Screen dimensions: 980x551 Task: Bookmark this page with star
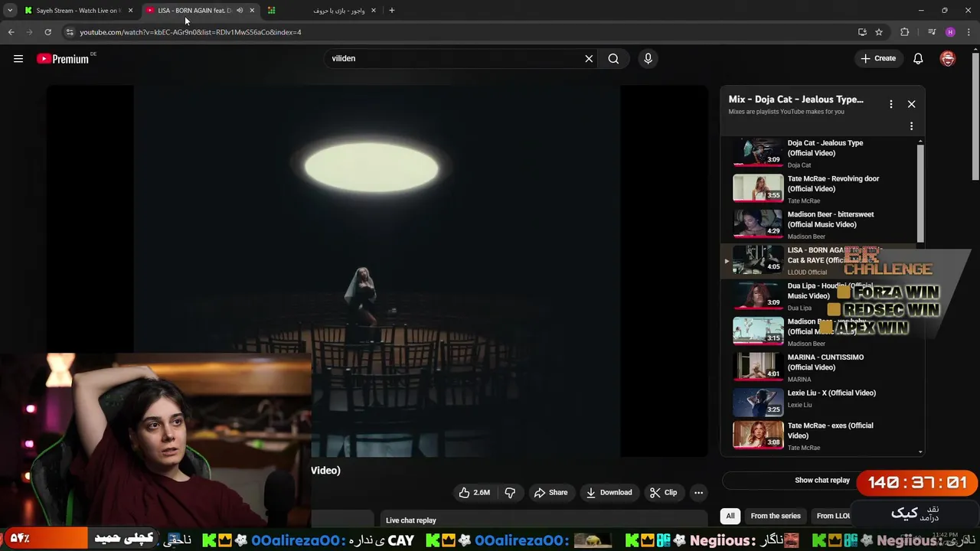pyautogui.click(x=879, y=32)
